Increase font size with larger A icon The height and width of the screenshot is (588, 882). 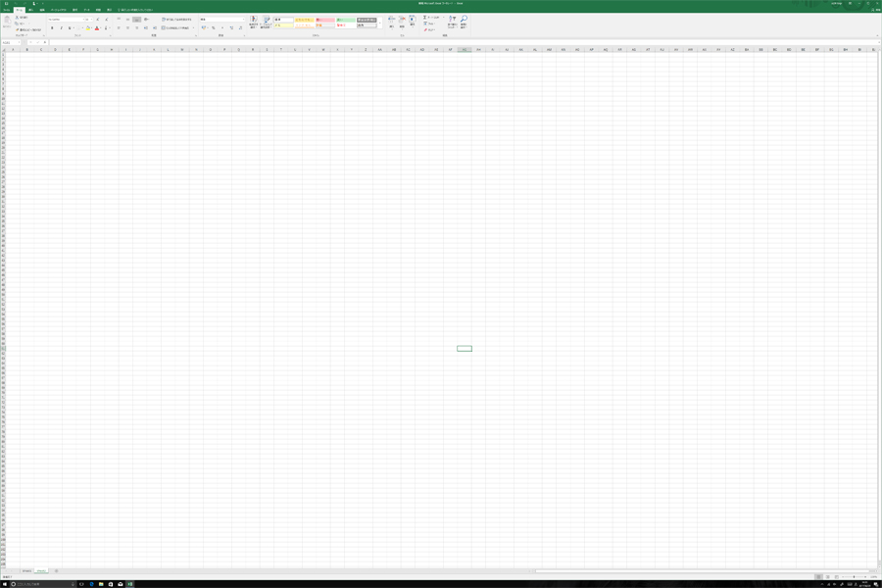point(98,20)
